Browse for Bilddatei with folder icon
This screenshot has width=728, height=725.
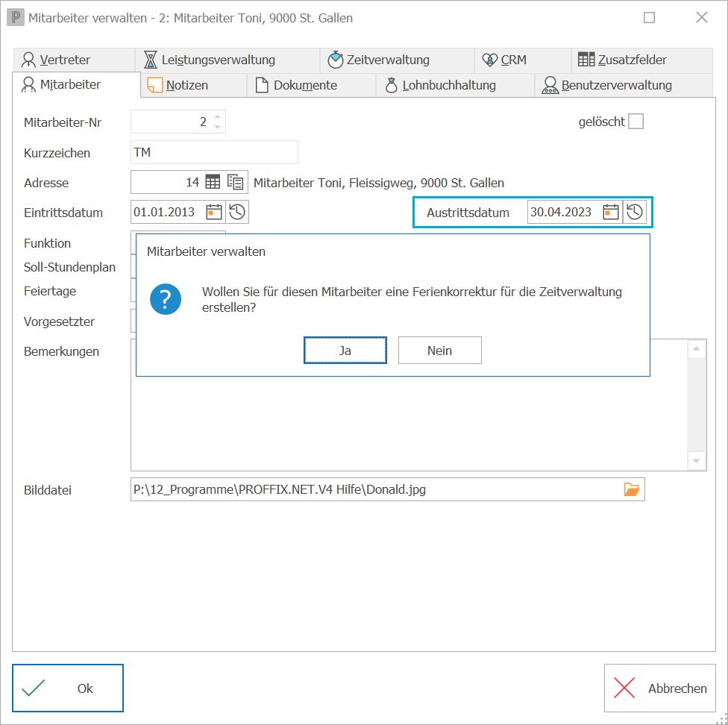[x=632, y=489]
